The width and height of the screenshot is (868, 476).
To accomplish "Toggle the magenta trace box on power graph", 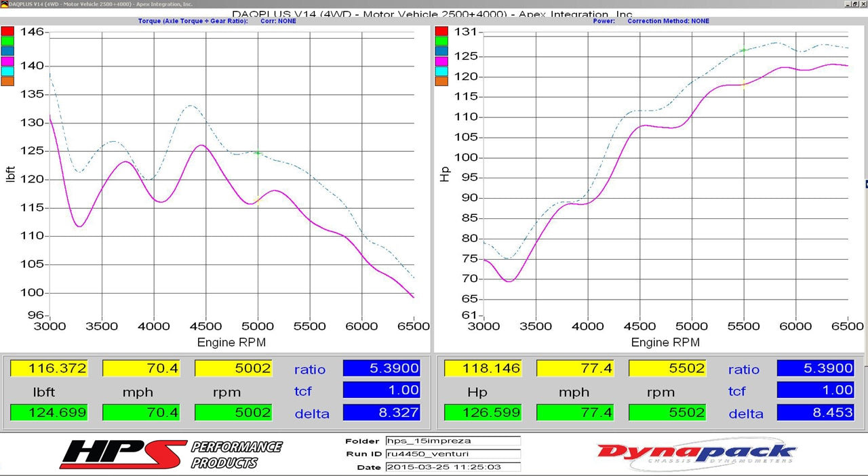I will point(441,60).
